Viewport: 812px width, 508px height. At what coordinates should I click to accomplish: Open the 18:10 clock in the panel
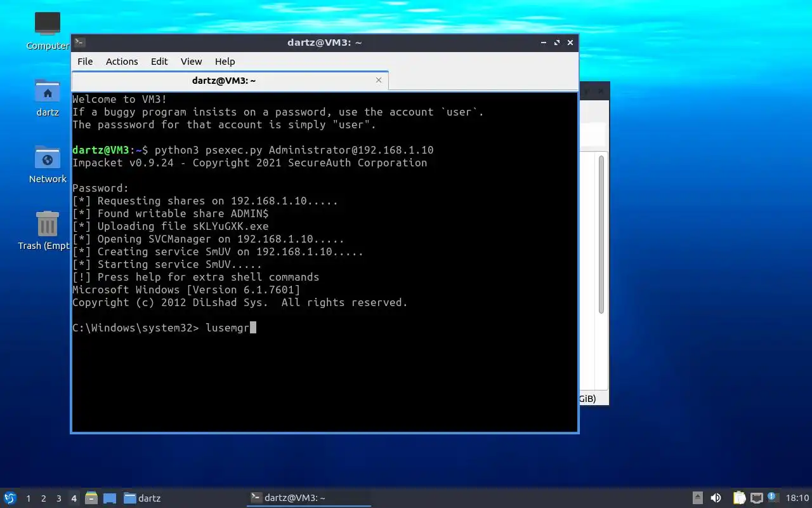pos(797,498)
